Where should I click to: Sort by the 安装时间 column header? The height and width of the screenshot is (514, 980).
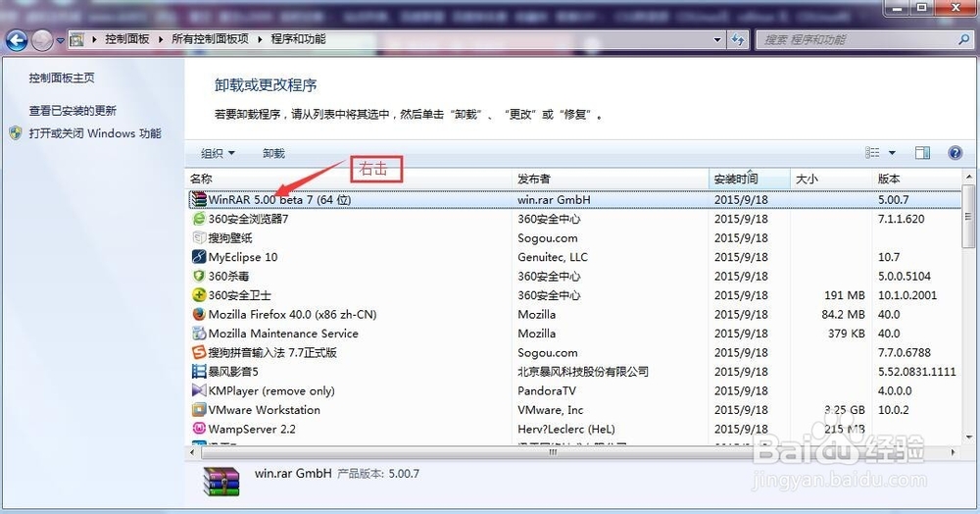pos(750,179)
